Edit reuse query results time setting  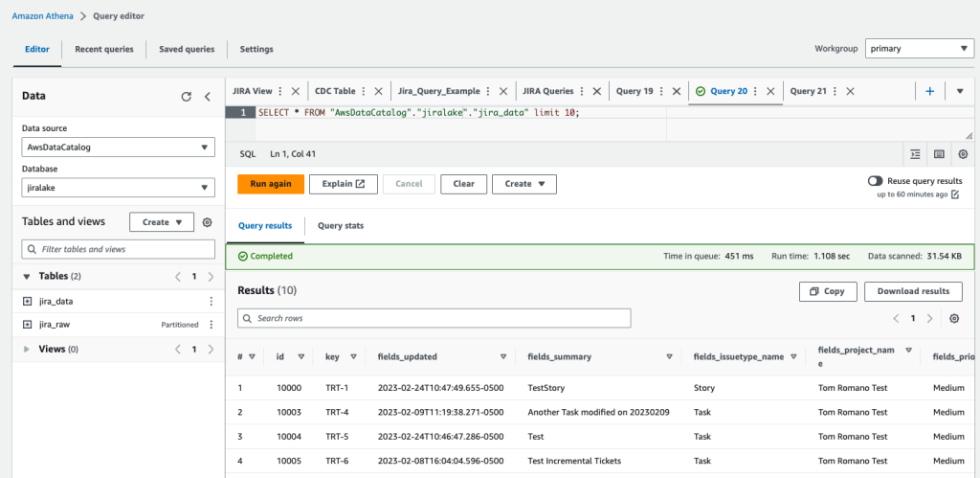click(955, 194)
